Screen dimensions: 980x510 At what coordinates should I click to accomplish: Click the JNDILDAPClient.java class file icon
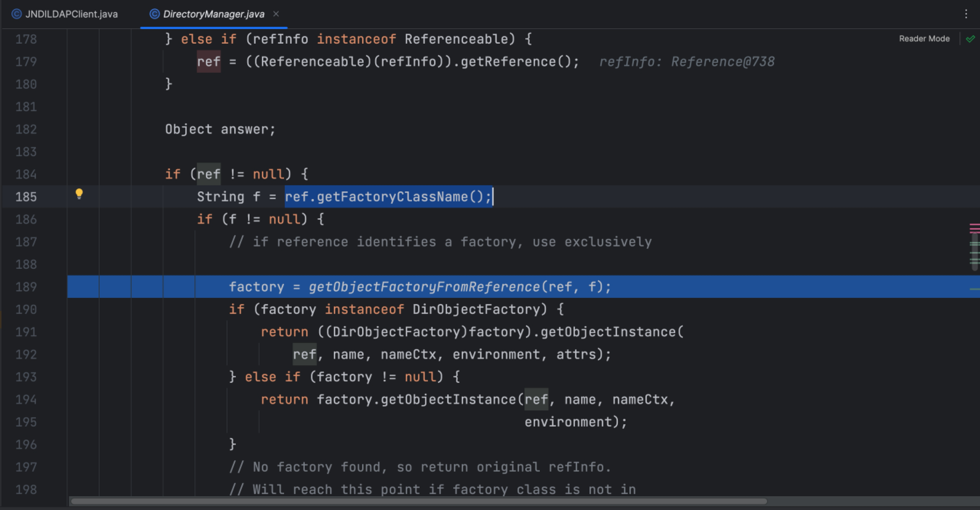coord(16,14)
